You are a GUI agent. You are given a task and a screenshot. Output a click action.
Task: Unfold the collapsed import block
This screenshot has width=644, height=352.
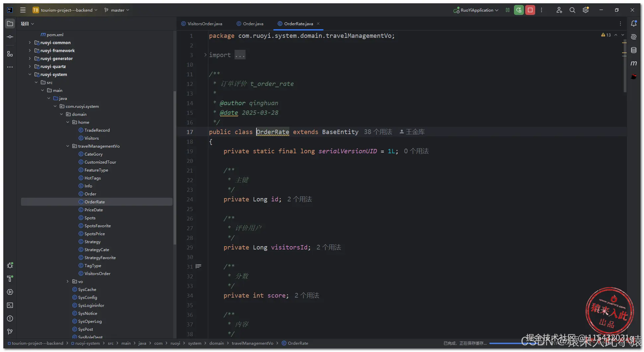(205, 55)
